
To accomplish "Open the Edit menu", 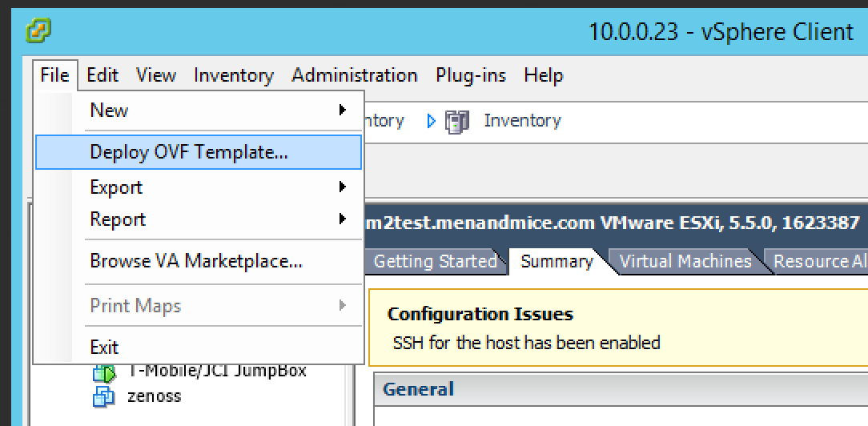I will 102,75.
